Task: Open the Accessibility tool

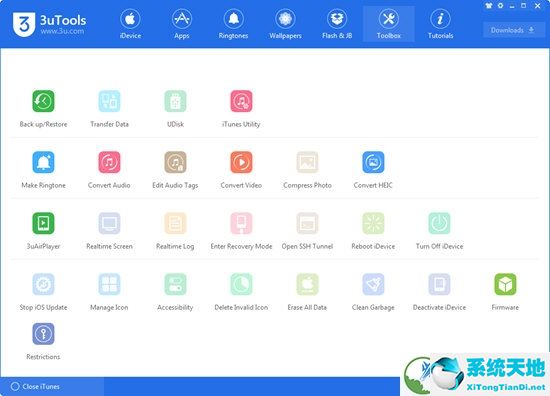Action: tap(175, 284)
